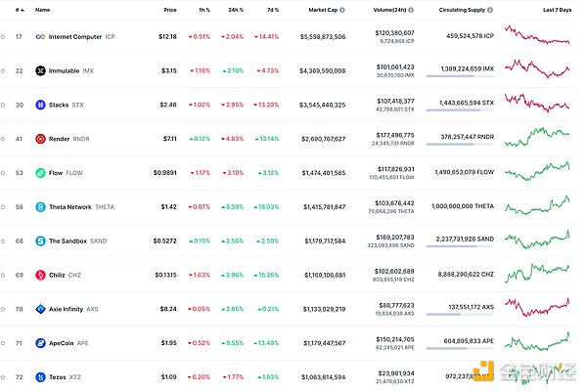
Task: Click the green Flow coin logo
Action: (39, 173)
